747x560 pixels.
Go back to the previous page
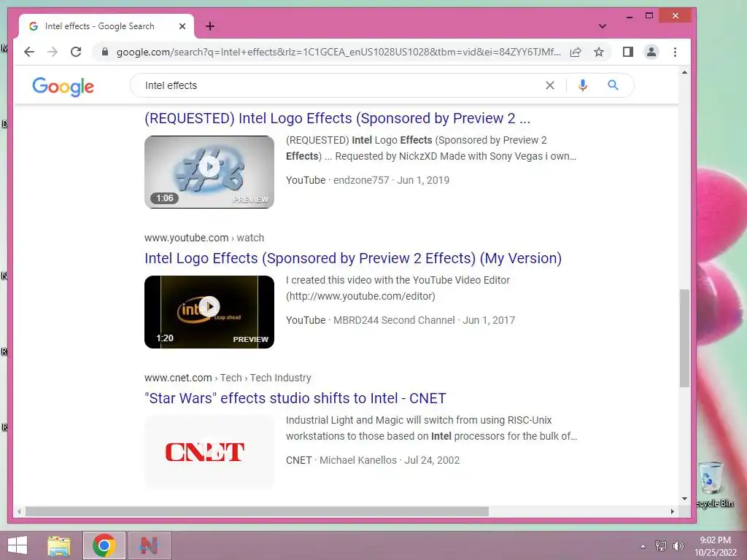tap(29, 52)
